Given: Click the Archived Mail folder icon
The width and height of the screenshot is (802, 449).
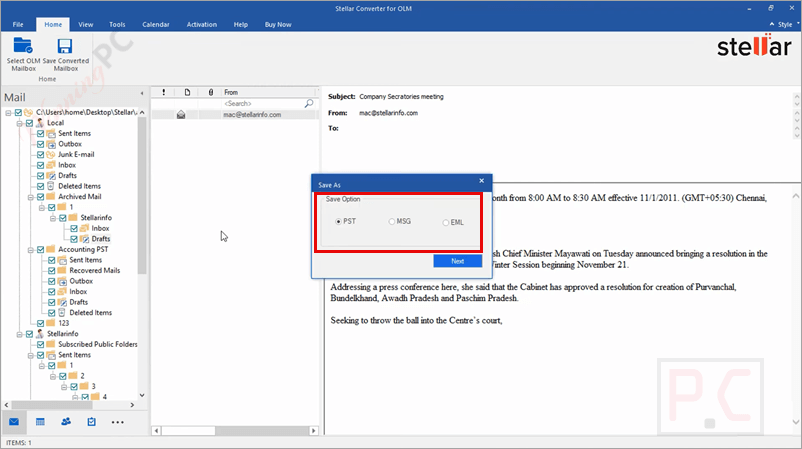Looking at the screenshot, I should coord(51,196).
